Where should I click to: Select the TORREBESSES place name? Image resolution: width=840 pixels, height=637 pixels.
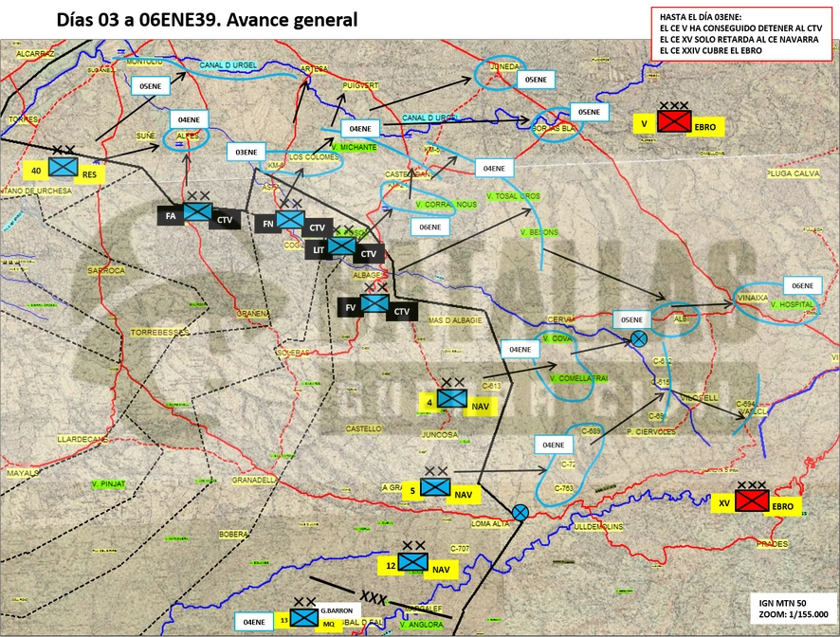point(160,333)
